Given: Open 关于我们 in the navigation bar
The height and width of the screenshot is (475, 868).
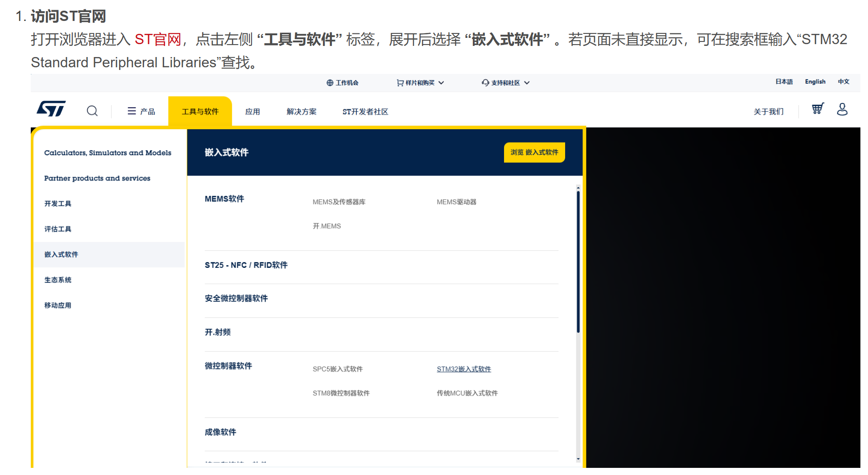Looking at the screenshot, I should point(769,111).
